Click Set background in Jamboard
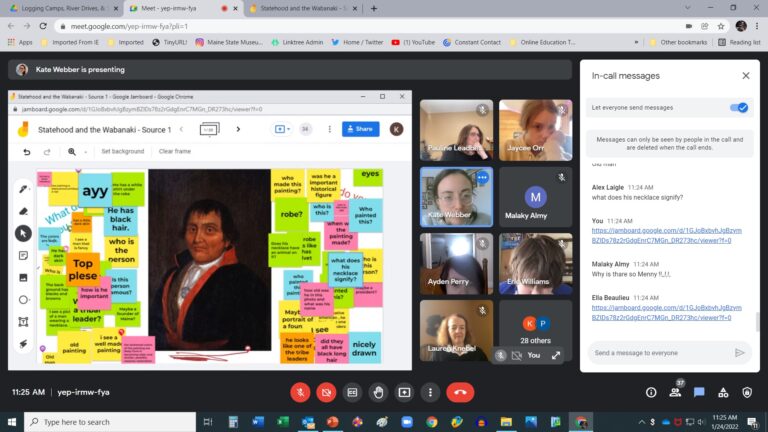The width and height of the screenshot is (768, 432). (x=122, y=151)
